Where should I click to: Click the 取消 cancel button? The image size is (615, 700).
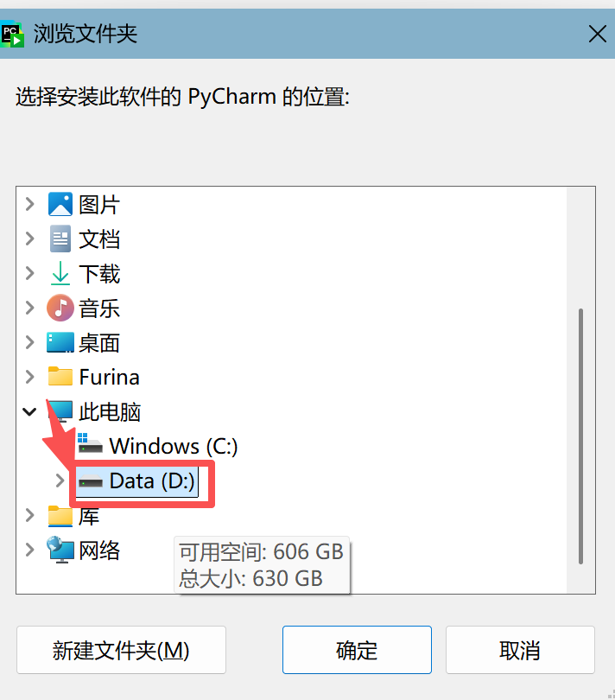pos(520,650)
